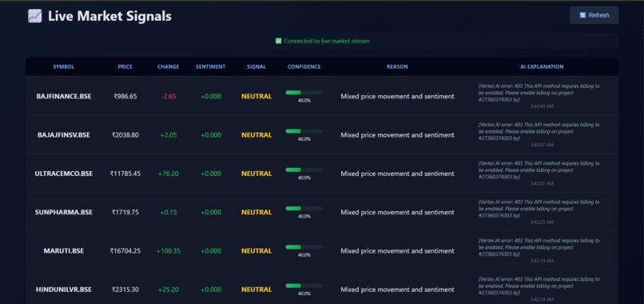Click the Vertex AI error for BAJAJFINSV.BSE
Screen dimensions: 644x304
tap(539, 132)
